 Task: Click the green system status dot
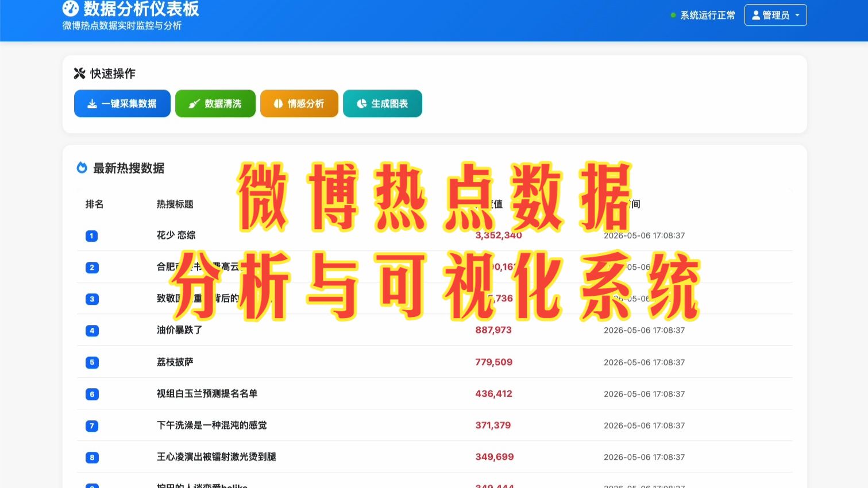pyautogui.click(x=673, y=16)
